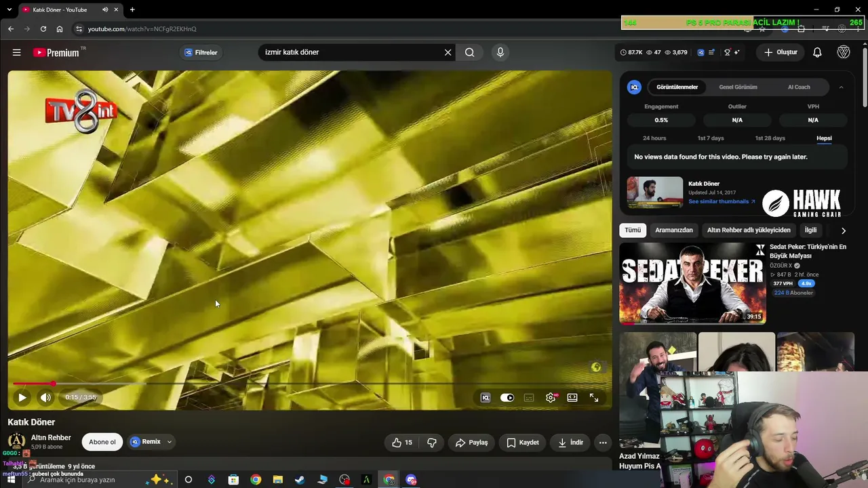This screenshot has height=488, width=868.
Task: Select the Genel Görünüm tab
Action: tap(738, 87)
